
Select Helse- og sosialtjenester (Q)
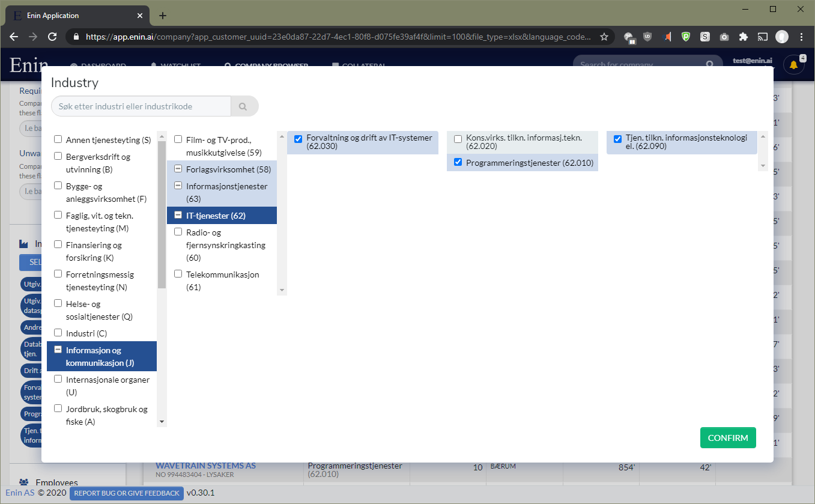[x=101, y=310]
